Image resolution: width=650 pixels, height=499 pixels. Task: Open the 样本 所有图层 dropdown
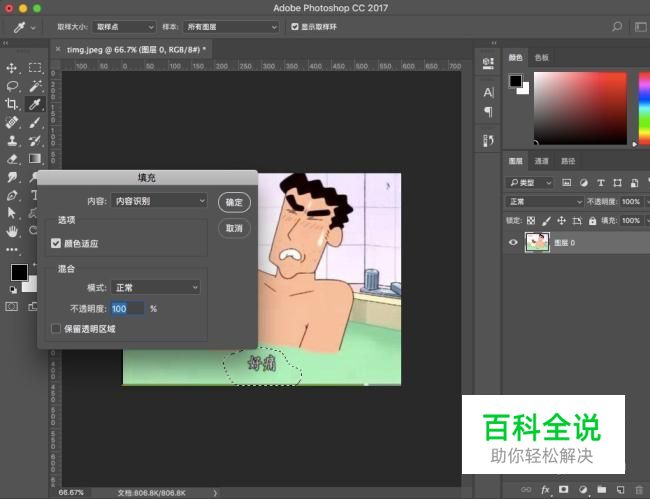tap(231, 27)
